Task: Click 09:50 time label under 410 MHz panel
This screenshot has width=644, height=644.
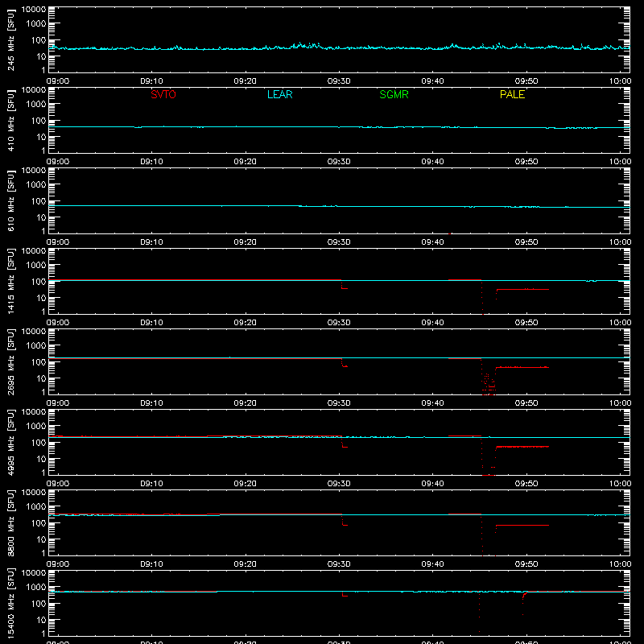Action: [526, 162]
